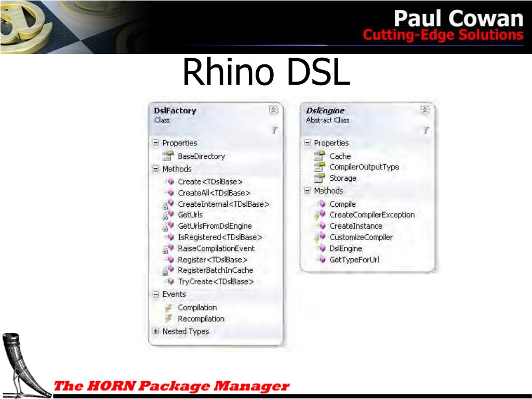Select the TryCreate<TDslBase> method name
532x399 pixels.
click(x=216, y=282)
